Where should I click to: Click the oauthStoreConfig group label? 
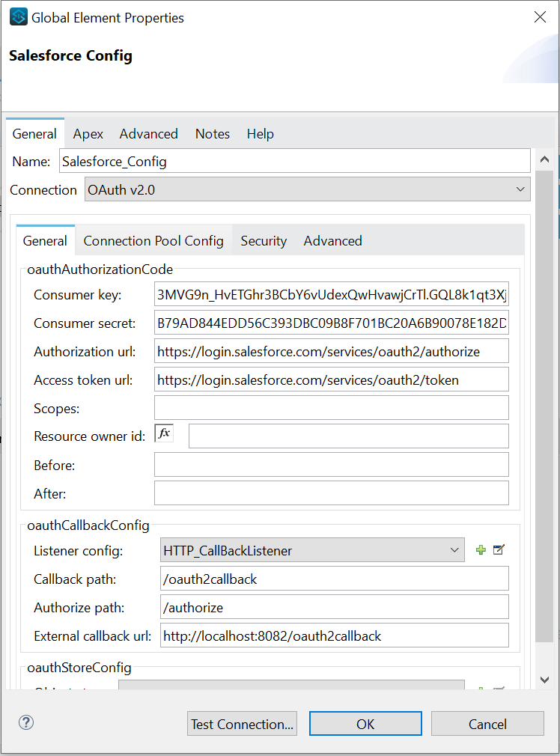coord(79,667)
